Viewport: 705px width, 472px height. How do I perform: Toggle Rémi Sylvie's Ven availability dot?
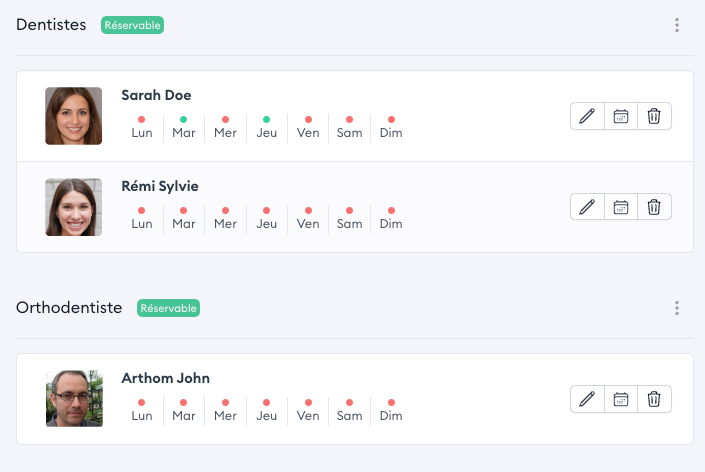(308, 210)
